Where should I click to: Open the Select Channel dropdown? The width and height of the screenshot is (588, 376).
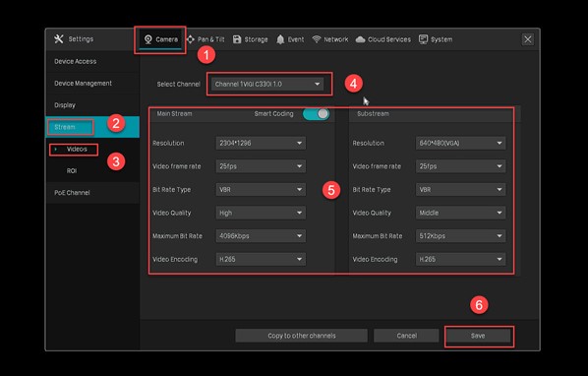click(267, 84)
